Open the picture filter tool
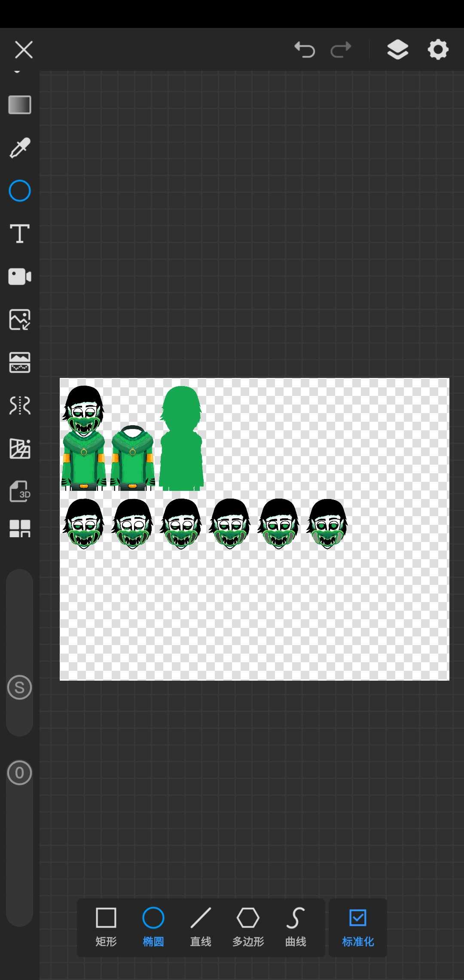This screenshot has width=464, height=980. [x=20, y=362]
